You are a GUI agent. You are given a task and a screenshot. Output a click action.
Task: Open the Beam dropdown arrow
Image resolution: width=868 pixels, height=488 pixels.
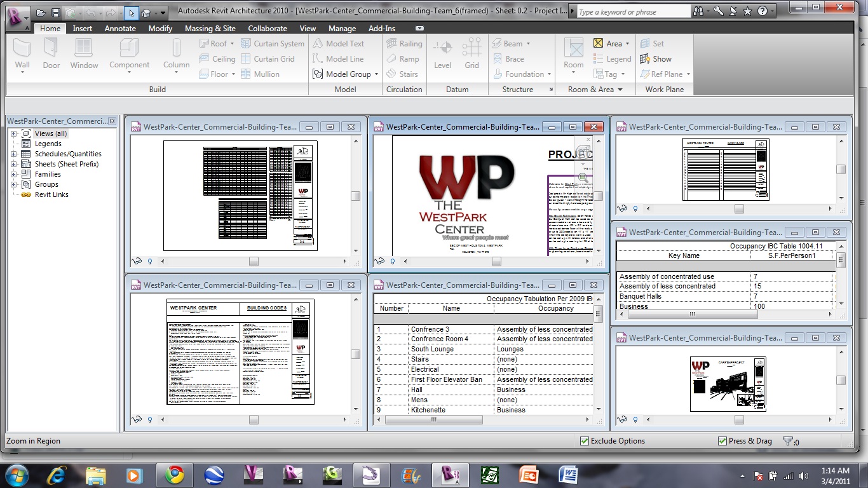coord(527,43)
